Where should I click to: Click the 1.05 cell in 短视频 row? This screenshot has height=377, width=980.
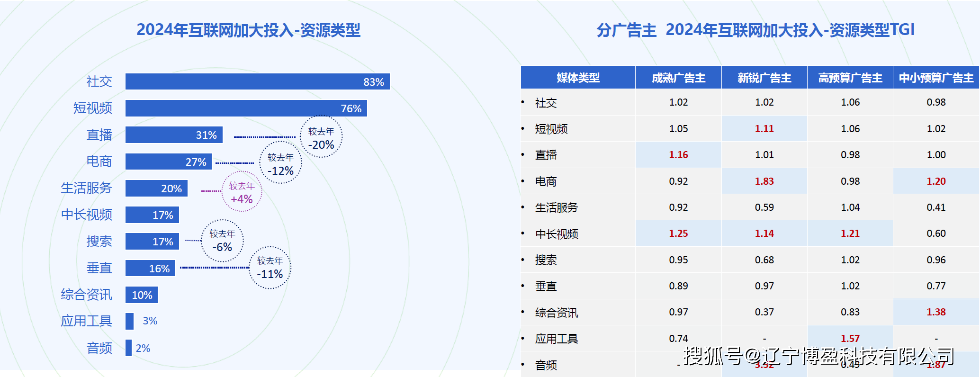pyautogui.click(x=678, y=129)
